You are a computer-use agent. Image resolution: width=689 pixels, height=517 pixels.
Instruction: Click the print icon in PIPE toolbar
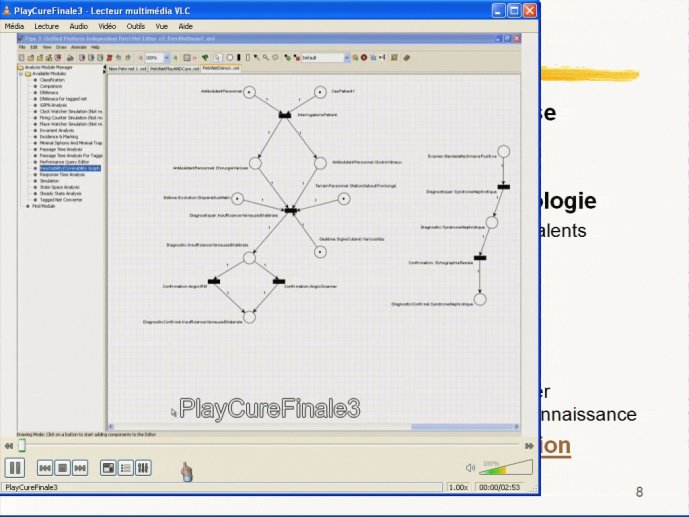(x=70, y=58)
